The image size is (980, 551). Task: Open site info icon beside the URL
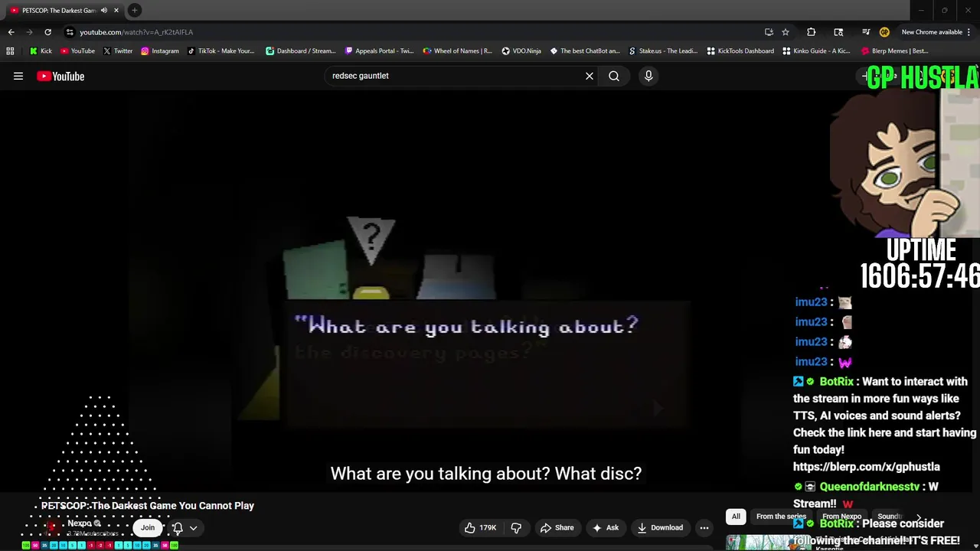tap(70, 32)
